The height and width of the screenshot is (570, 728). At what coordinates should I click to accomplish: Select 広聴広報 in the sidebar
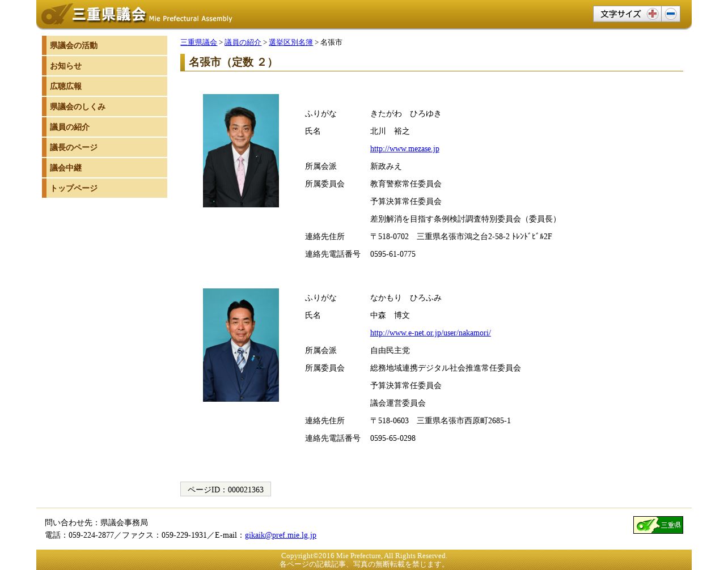point(105,86)
